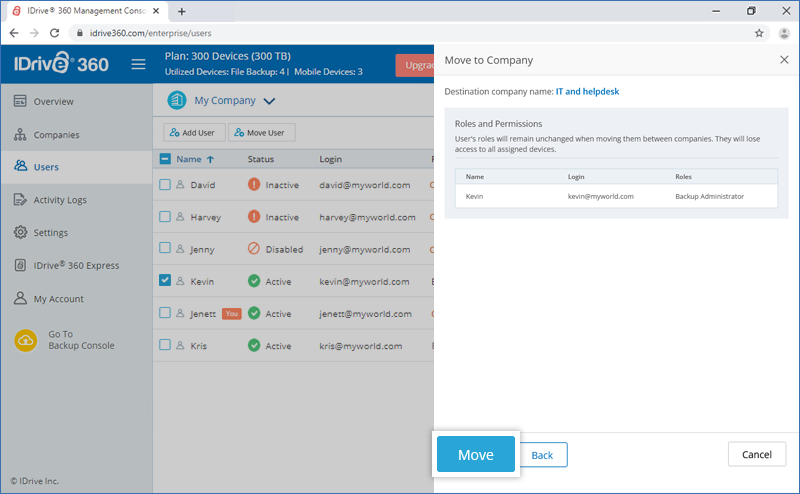Click the Users people icon

pos(20,166)
